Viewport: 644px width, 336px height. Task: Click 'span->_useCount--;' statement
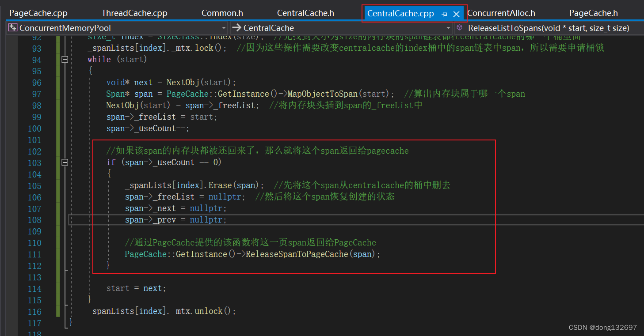pos(148,128)
